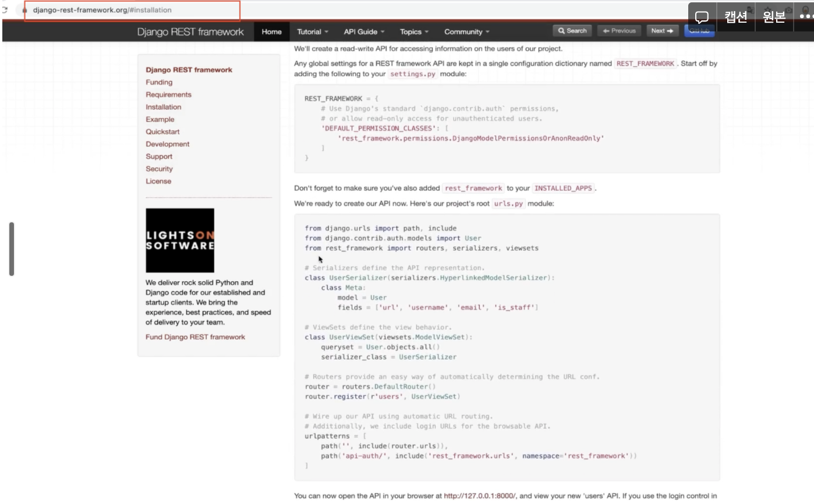The width and height of the screenshot is (814, 504).
Task: Expand the Topics dropdown menu
Action: tap(414, 31)
